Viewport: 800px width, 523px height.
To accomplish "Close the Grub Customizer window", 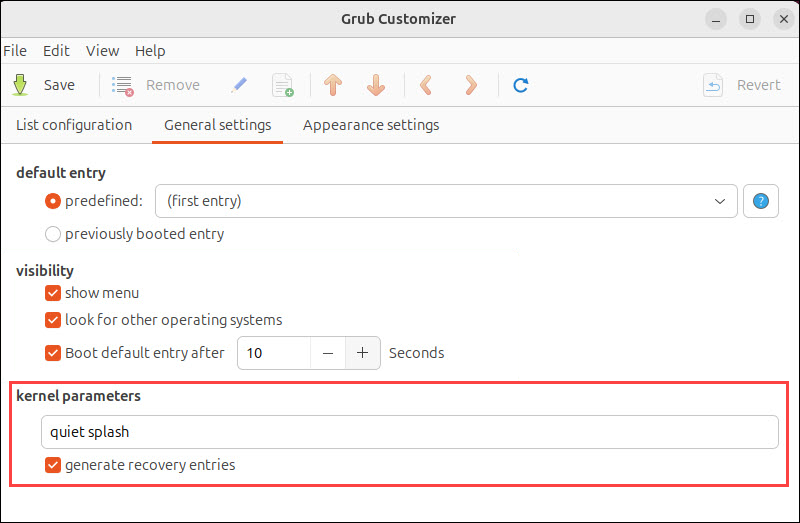I will click(x=784, y=19).
